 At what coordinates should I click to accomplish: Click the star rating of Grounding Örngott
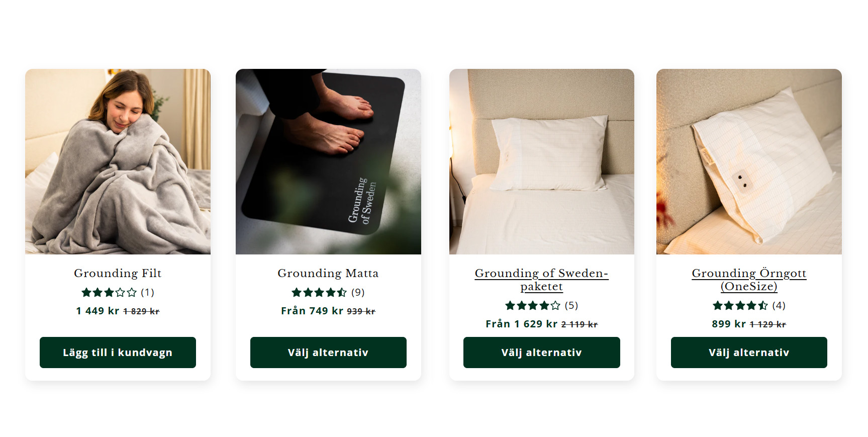(740, 305)
